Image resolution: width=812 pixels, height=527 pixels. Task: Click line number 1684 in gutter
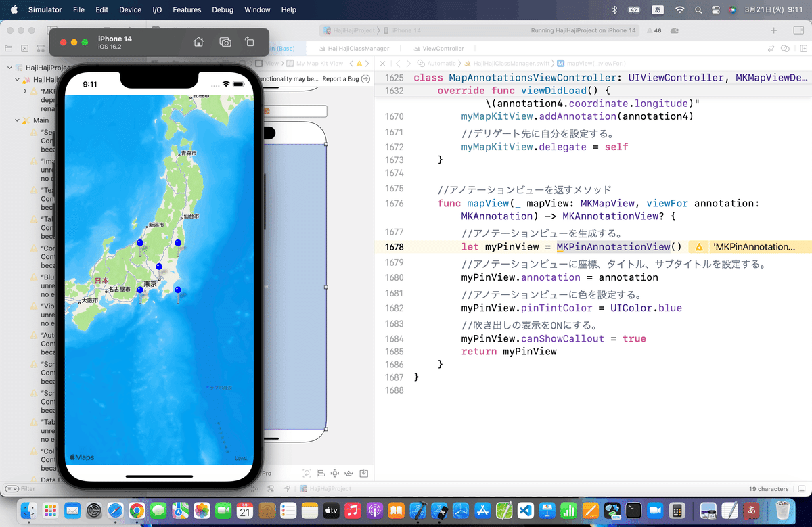point(394,339)
